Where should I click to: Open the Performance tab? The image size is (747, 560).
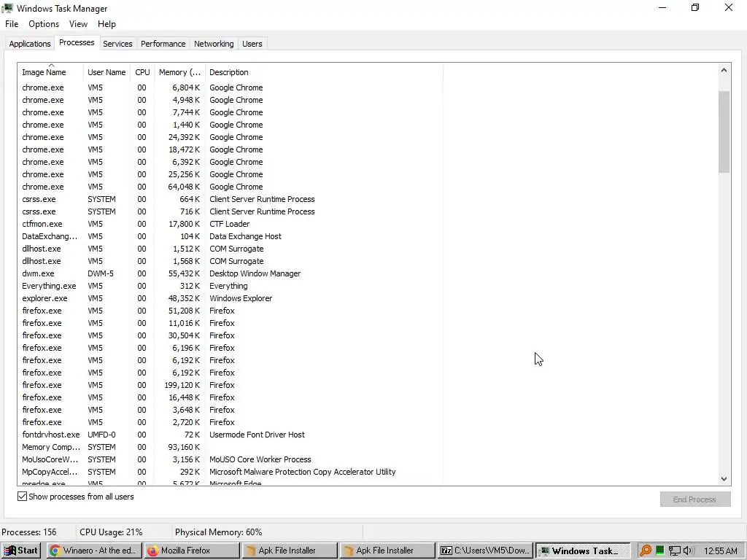point(163,44)
